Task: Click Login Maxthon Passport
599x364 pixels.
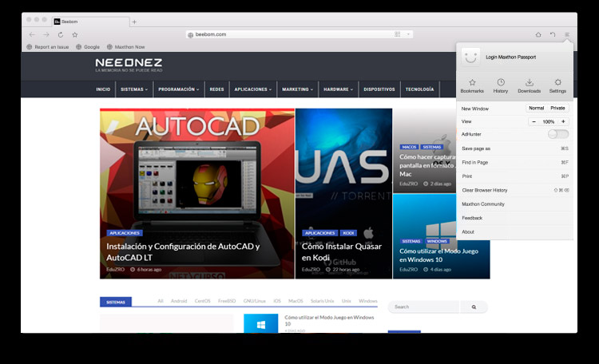Action: pos(511,57)
